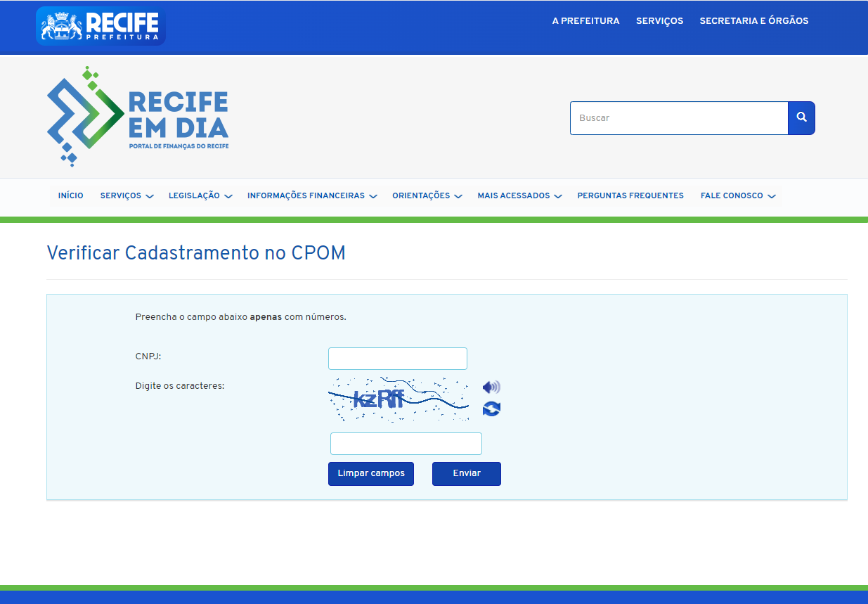Open Perguntas Frequentes menu item

pos(630,195)
